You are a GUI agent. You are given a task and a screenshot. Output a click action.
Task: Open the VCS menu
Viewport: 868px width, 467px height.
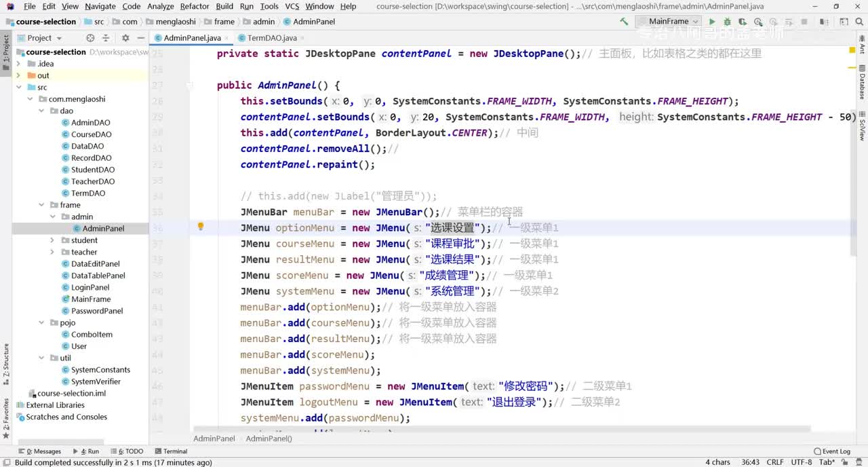pos(292,6)
